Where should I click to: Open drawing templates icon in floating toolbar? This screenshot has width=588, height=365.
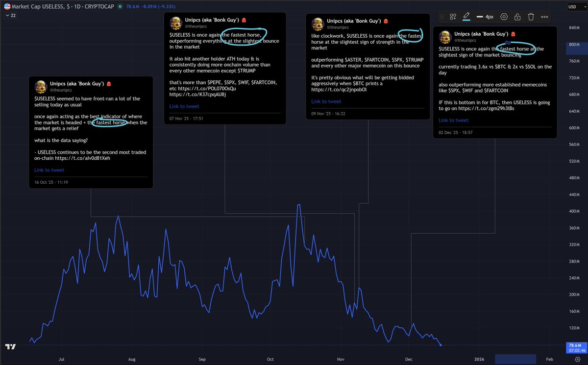pyautogui.click(x=453, y=17)
